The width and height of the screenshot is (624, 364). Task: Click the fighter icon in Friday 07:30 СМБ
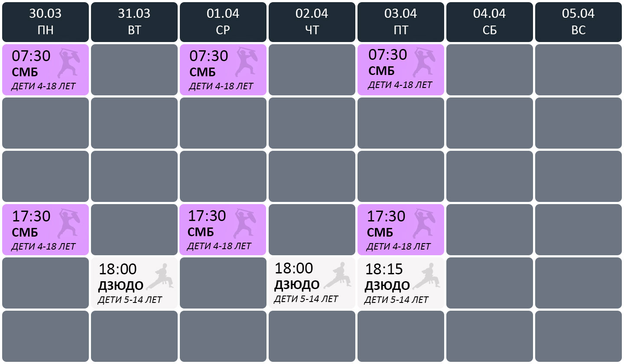coord(423,62)
